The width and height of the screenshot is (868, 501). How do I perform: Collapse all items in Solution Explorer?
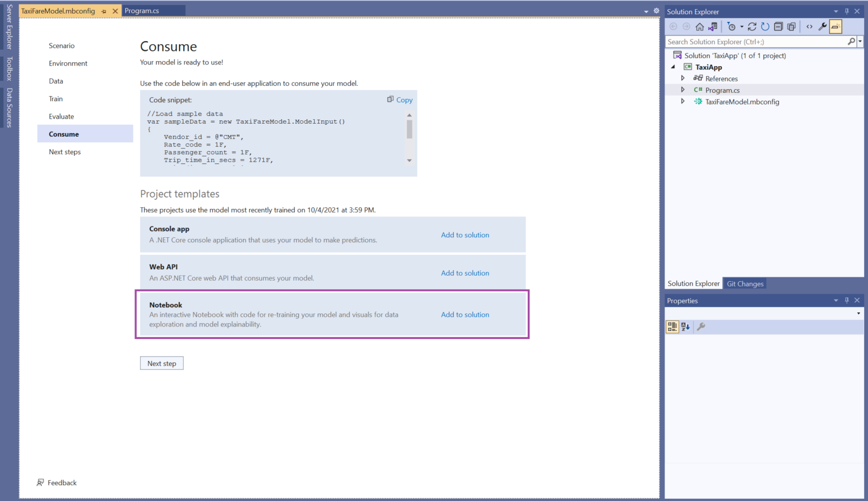(x=779, y=26)
